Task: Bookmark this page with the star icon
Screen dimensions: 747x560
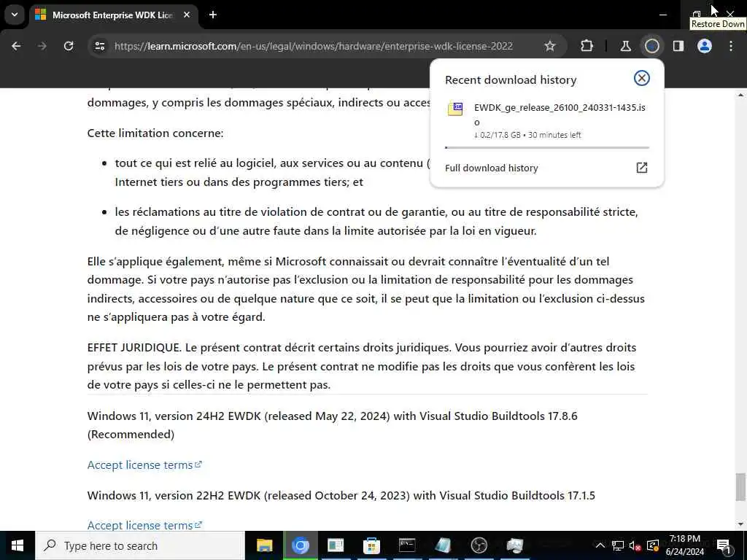Action: [x=550, y=46]
